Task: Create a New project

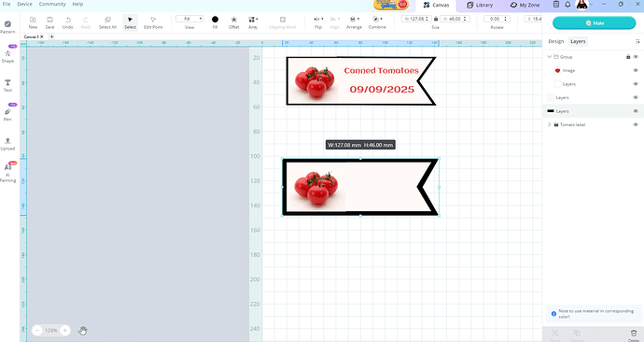Action: [x=33, y=22]
